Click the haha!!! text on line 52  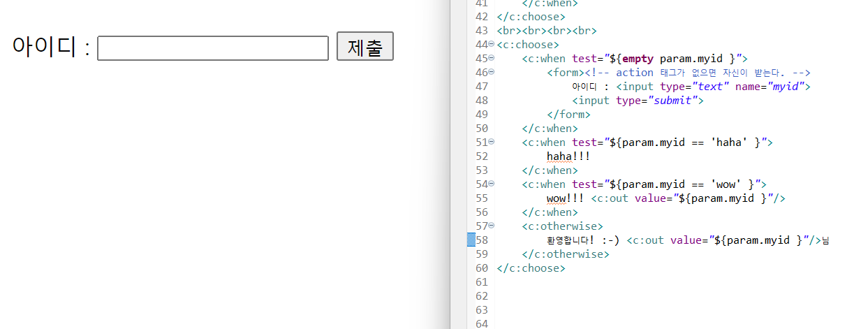pos(568,156)
